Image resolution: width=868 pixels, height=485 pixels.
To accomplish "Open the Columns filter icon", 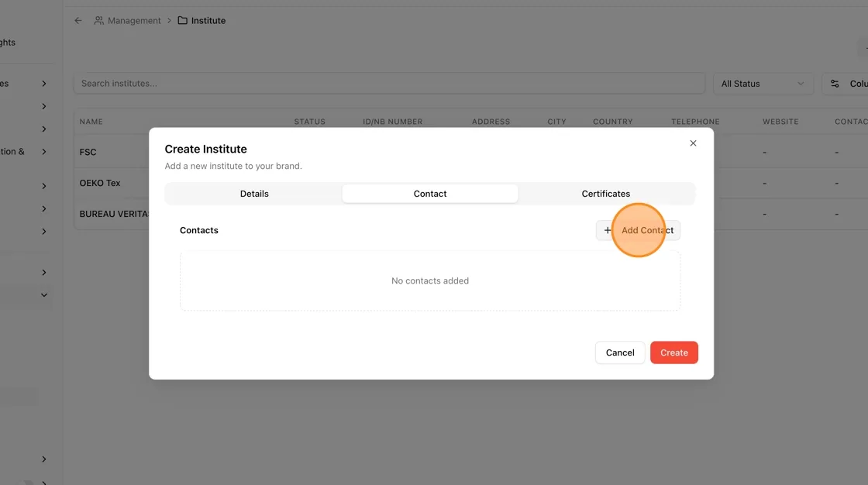I will (x=835, y=84).
